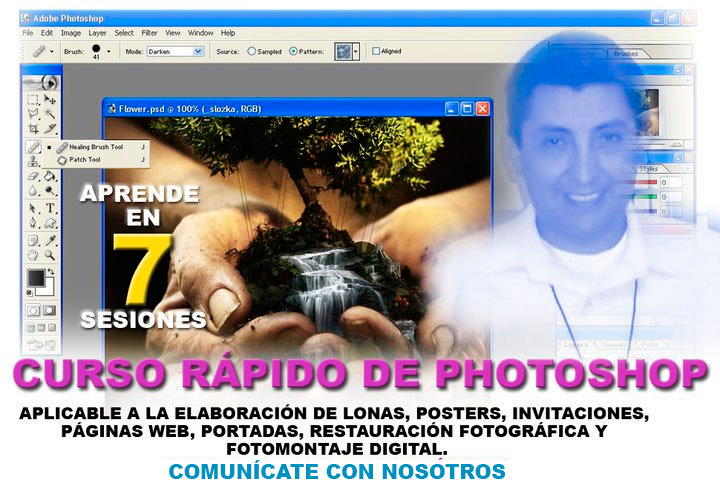The height and width of the screenshot is (483, 720).
Task: Click the red color slider
Action: tap(638, 182)
